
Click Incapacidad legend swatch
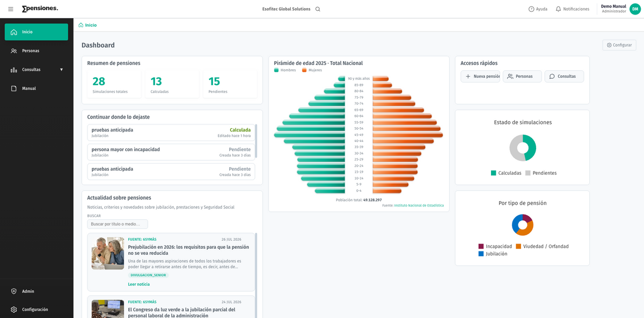[481, 247]
